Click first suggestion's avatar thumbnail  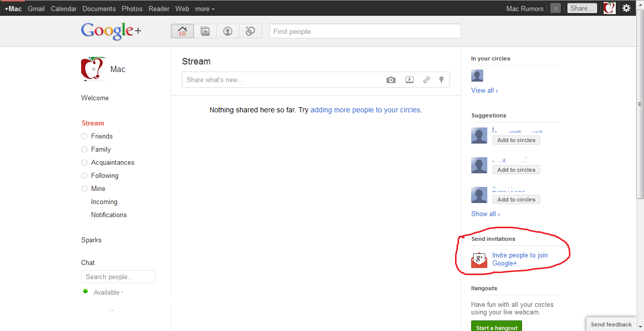click(x=479, y=136)
